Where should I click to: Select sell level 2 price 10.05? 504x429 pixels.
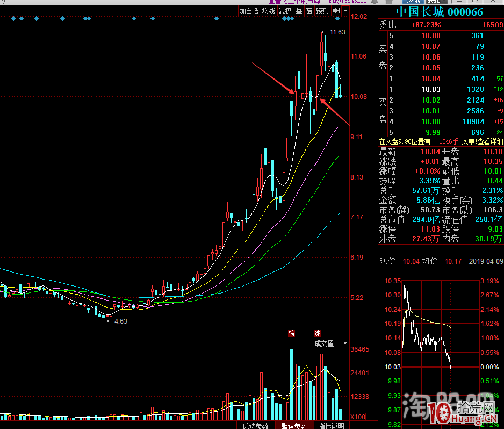click(431, 68)
